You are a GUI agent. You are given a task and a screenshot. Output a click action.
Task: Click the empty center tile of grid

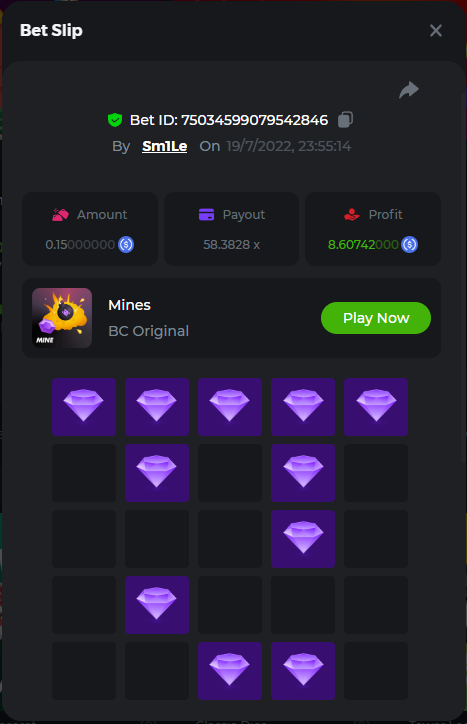tap(230, 539)
